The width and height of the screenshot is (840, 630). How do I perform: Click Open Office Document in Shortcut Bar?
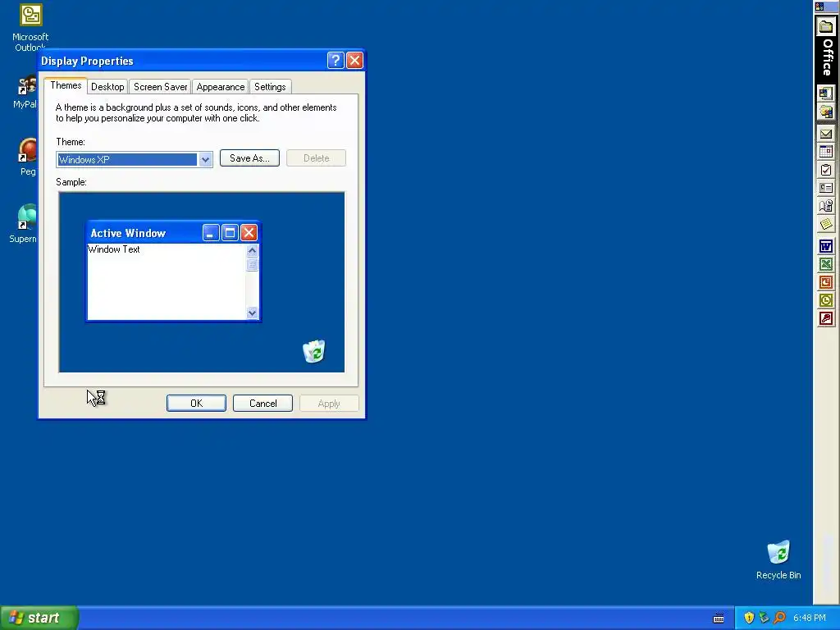coord(826,112)
